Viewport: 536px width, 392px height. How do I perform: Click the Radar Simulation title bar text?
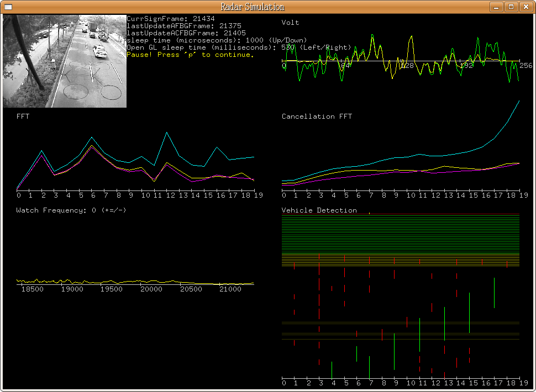253,7
